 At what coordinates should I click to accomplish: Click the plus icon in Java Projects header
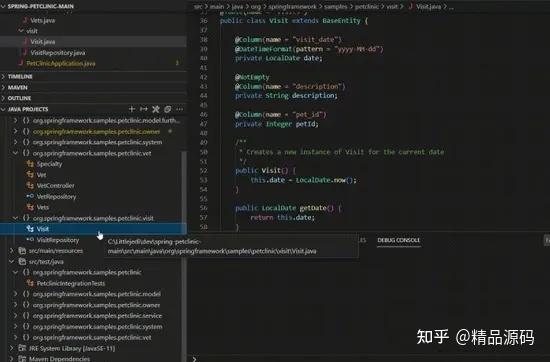tap(132, 109)
